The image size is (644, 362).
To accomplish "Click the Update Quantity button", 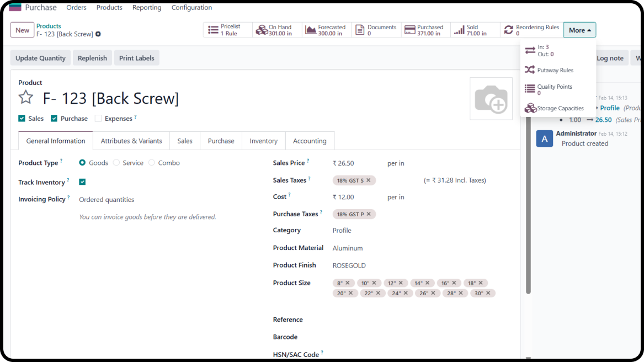I will tap(40, 58).
